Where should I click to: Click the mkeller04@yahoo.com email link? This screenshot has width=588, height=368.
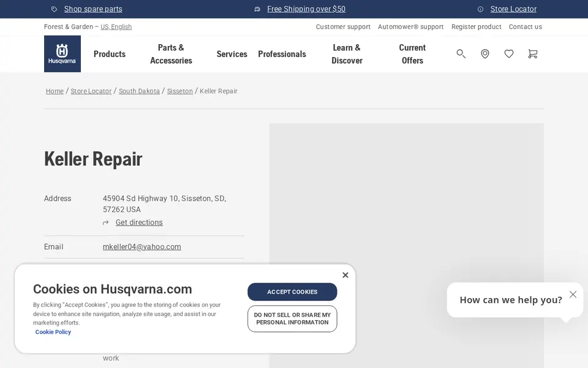pyautogui.click(x=141, y=247)
